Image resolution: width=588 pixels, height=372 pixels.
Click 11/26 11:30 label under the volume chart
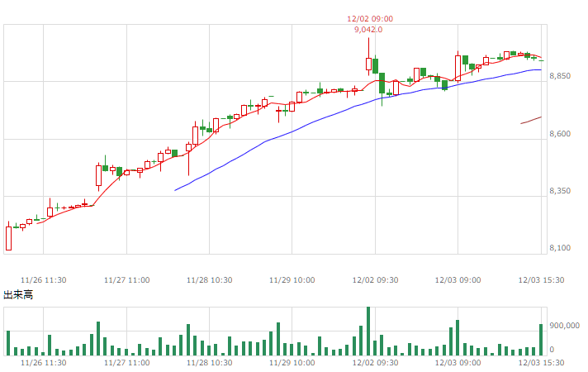44,363
